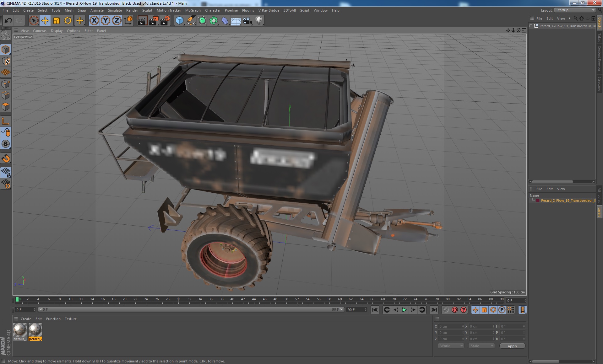Select Edges mode icon
603x364 pixels.
point(6,95)
